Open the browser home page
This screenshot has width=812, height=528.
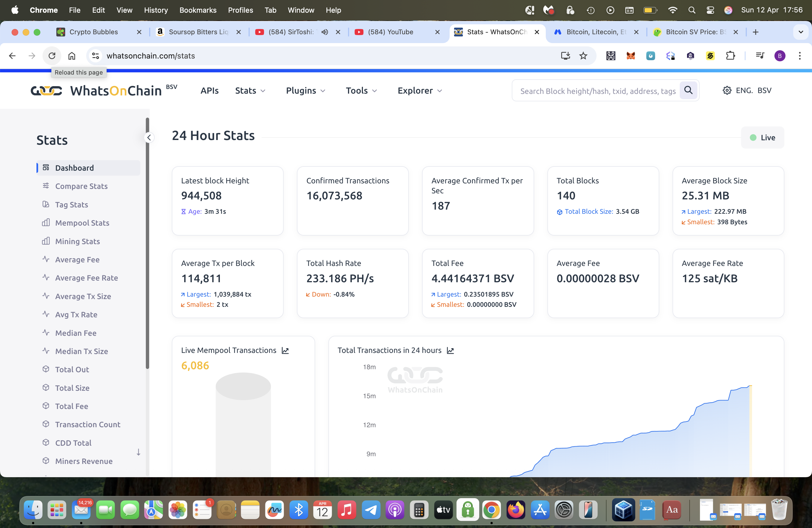click(72, 56)
